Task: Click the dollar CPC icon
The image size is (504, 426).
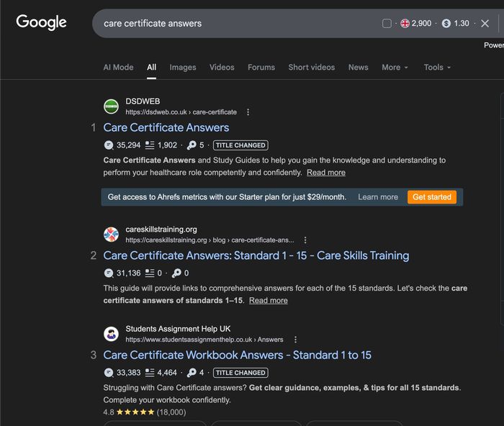Action: 446,24
